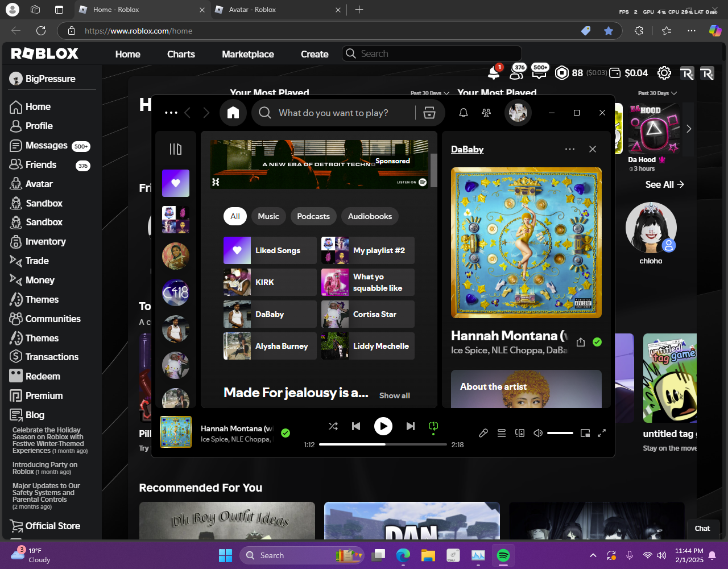The width and height of the screenshot is (728, 569).
Task: Open Spotify Browse icon in search bar
Action: tap(429, 113)
